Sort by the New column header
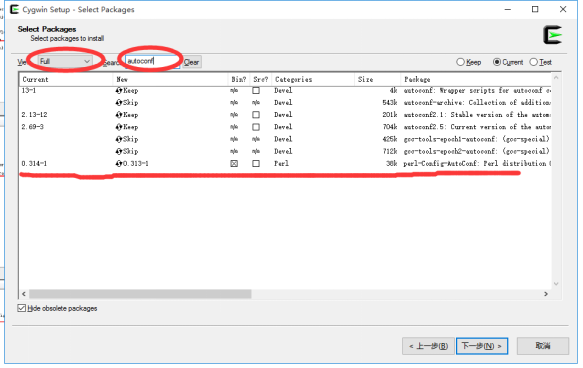 170,80
